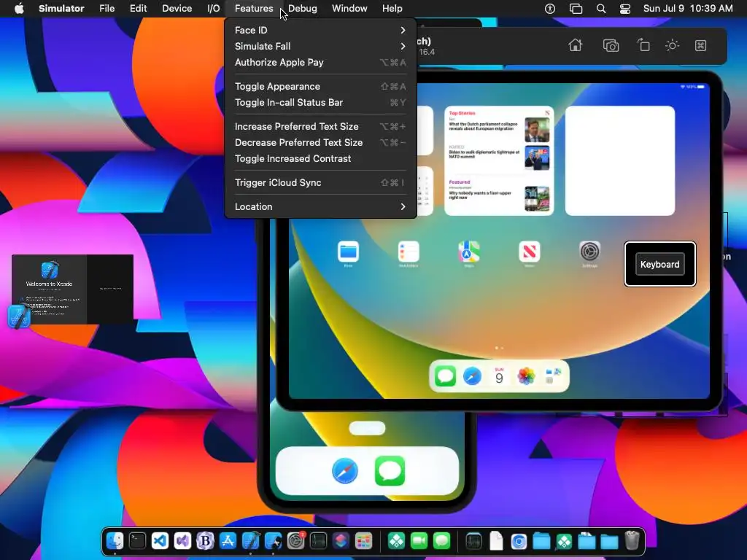Image resolution: width=747 pixels, height=560 pixels.
Task: Click the iPhone simulator home indicator pill
Action: pyautogui.click(x=367, y=428)
